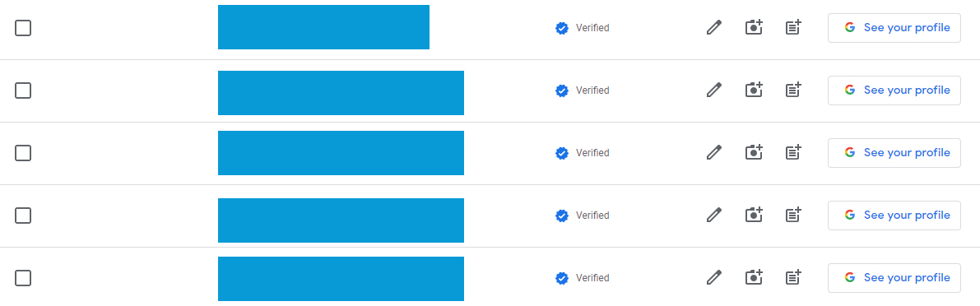Screen dimensions: 980x306
Task: Click the blue redacted business name in the first row
Action: pos(323,27)
